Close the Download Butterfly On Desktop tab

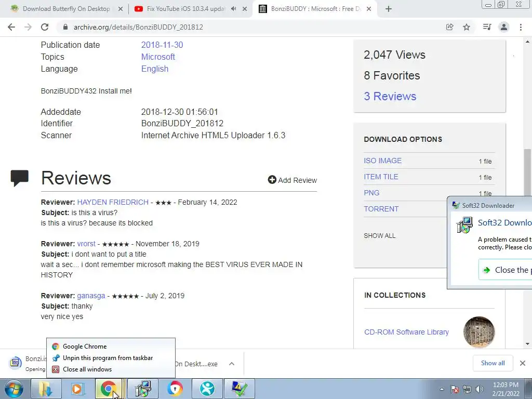pos(121,9)
